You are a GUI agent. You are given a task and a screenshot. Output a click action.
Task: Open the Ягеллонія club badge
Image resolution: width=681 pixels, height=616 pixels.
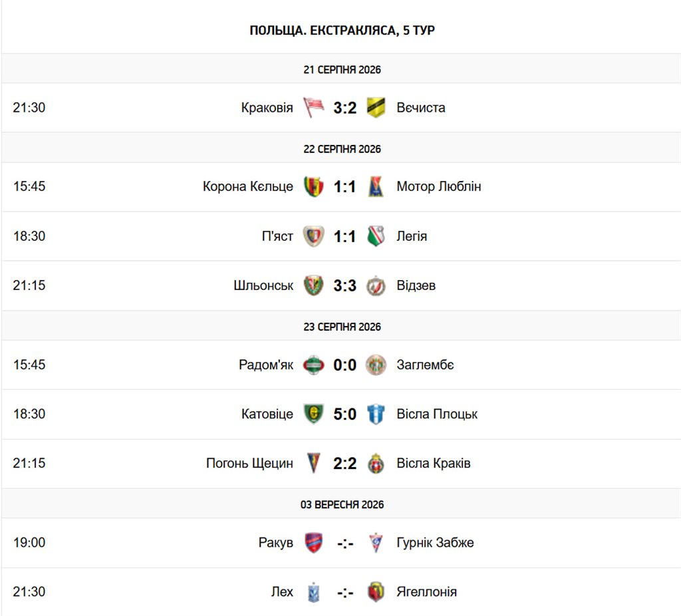(x=376, y=591)
